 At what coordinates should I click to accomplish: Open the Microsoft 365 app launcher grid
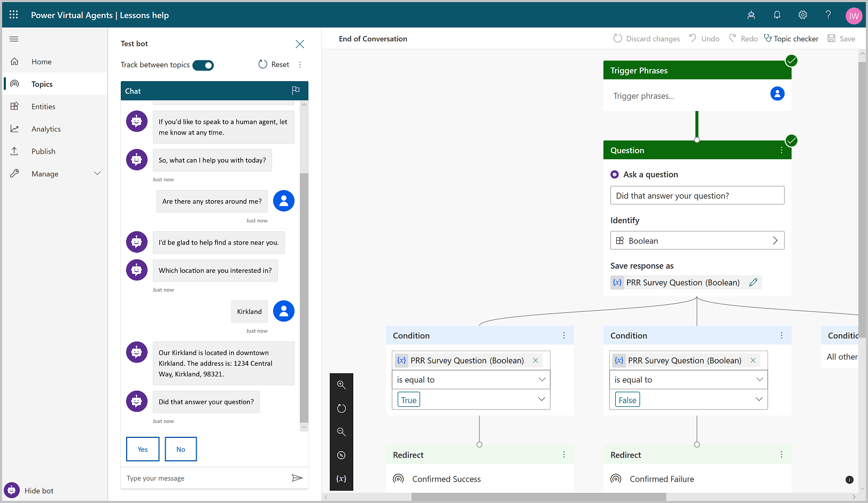tap(14, 15)
